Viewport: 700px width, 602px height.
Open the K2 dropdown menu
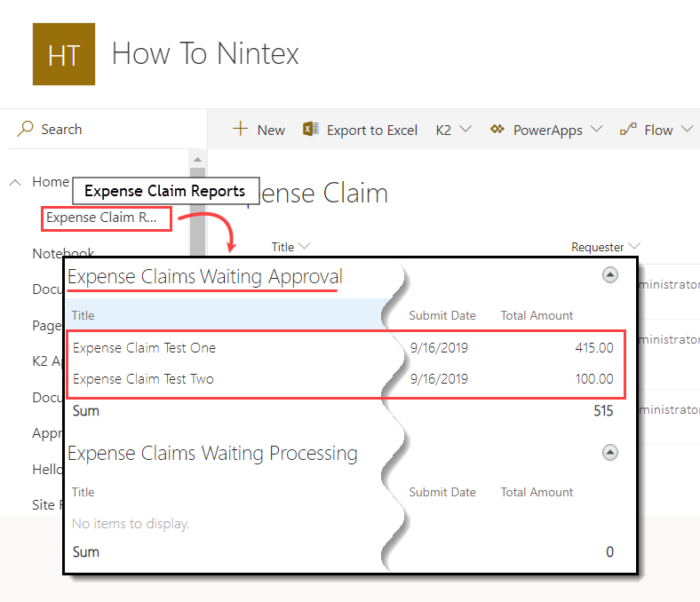tap(453, 130)
